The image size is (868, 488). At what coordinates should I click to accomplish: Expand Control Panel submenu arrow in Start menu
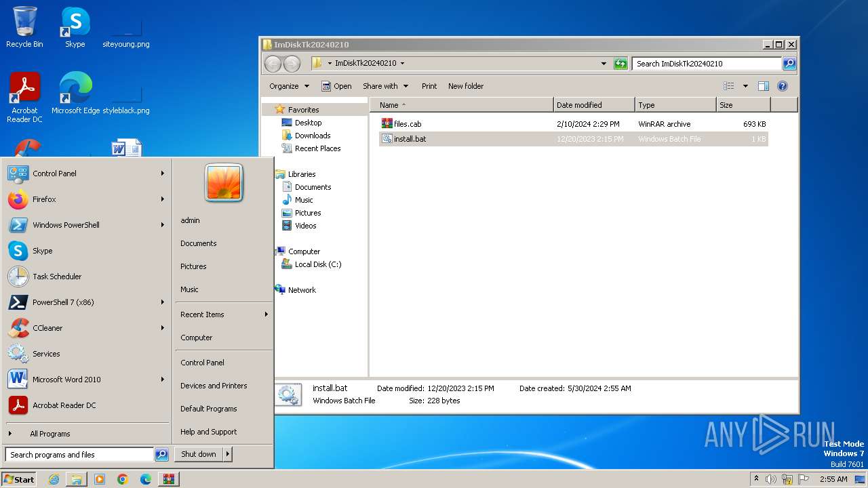[163, 174]
